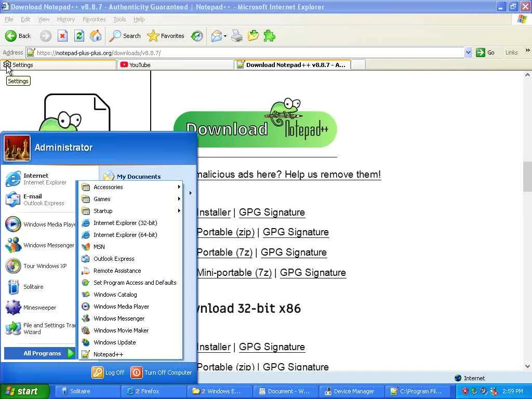Expand the Links toolbar chevron
This screenshot has width=532, height=399.
tap(528, 50)
